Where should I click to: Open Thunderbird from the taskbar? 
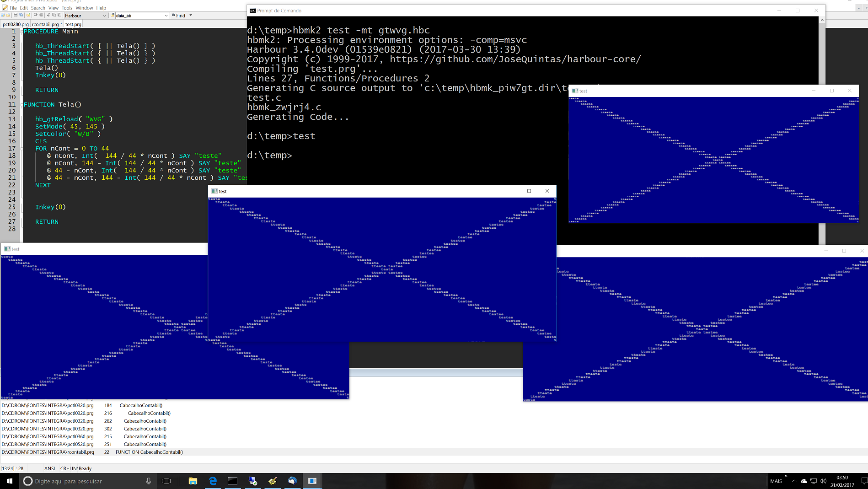click(293, 481)
